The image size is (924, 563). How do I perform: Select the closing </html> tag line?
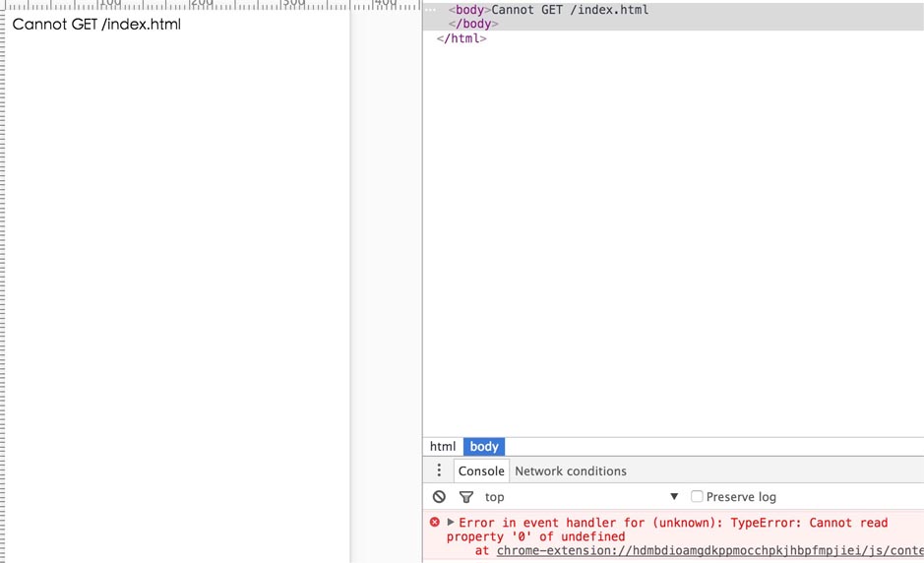[x=462, y=38]
